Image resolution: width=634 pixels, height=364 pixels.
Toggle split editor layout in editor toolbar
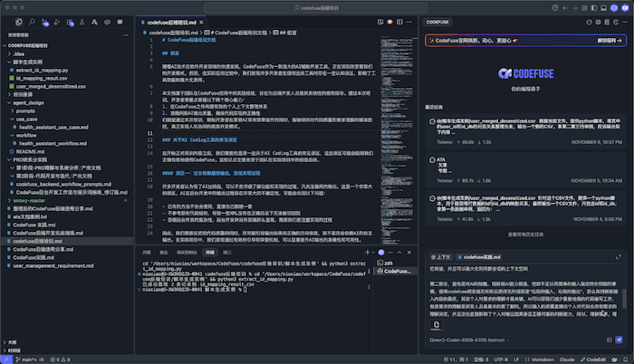[399, 22]
